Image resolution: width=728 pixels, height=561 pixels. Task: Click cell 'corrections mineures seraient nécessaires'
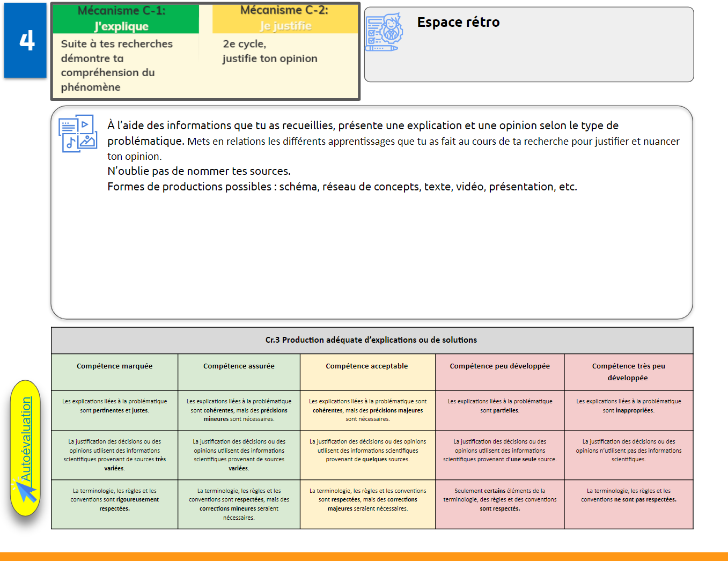pyautogui.click(x=239, y=504)
